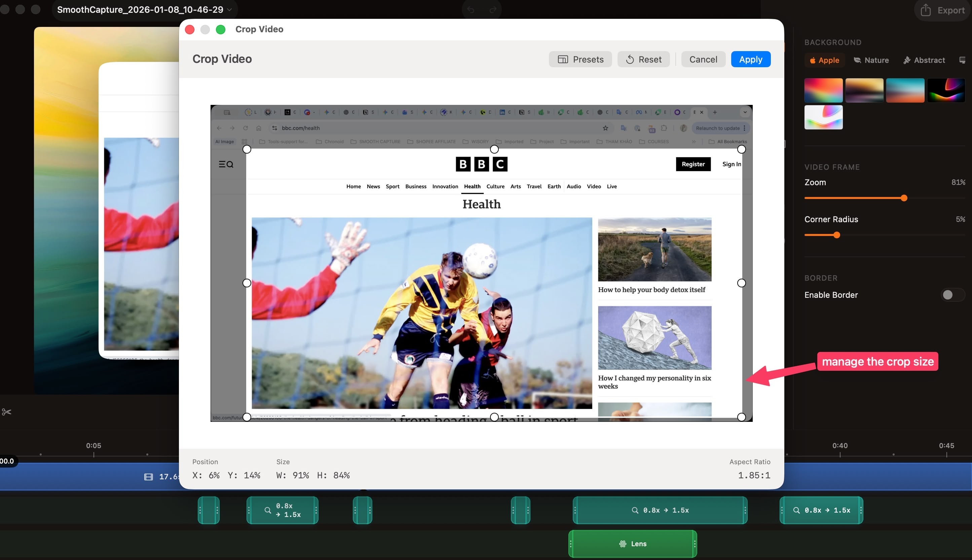Click the Corner Radius slider handle
Image resolution: width=972 pixels, height=560 pixels.
tap(836, 235)
